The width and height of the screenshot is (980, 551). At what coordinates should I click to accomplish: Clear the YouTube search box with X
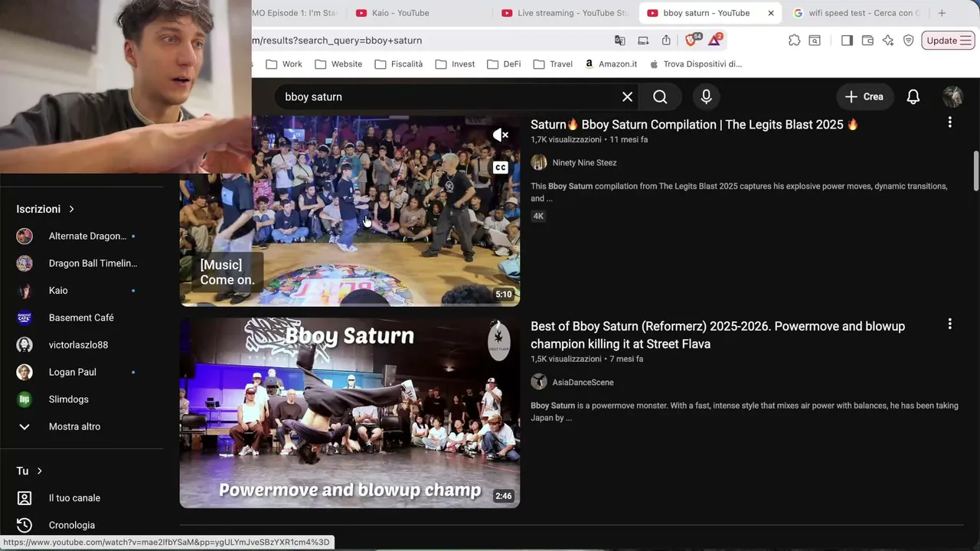pyautogui.click(x=627, y=96)
